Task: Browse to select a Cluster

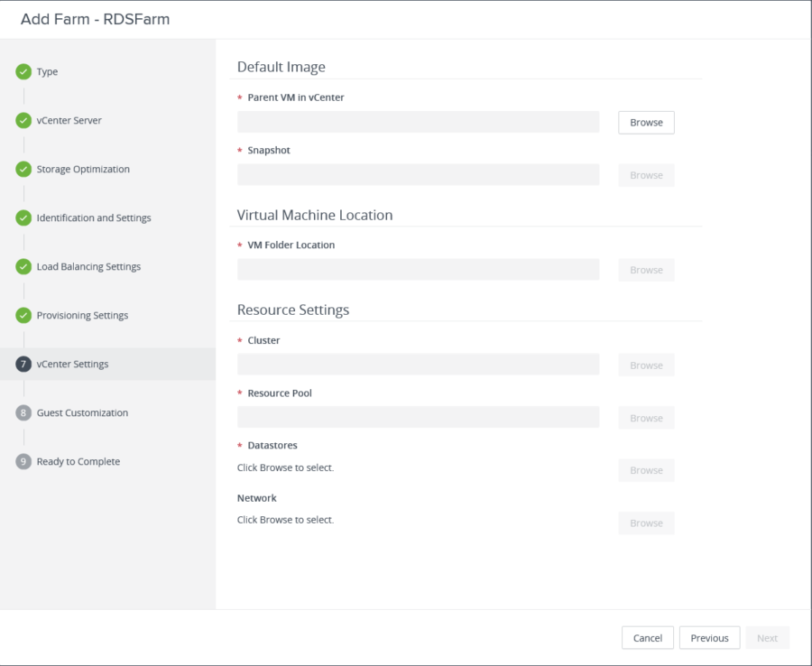Action: click(645, 365)
